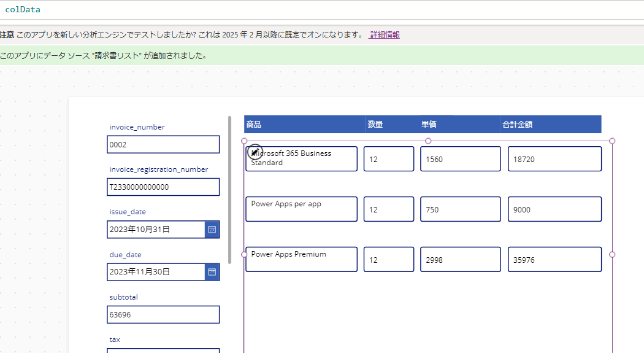This screenshot has height=353, width=644.
Task: Select the invoice_registration_number field T2330000000000
Action: click(x=163, y=187)
